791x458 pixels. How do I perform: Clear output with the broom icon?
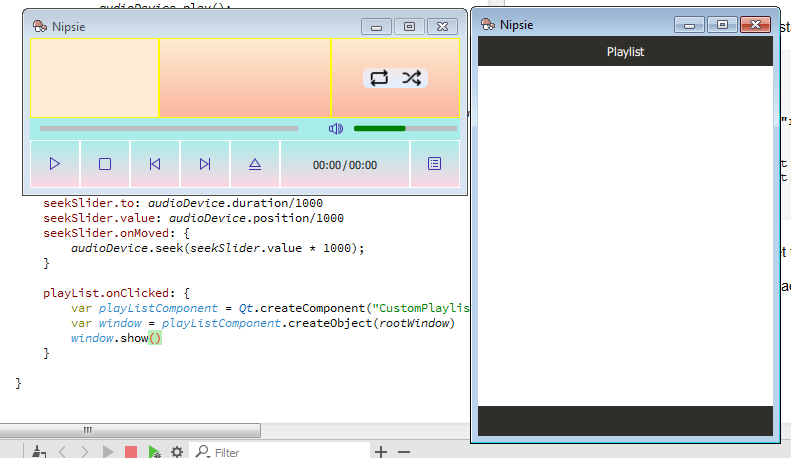coord(39,451)
